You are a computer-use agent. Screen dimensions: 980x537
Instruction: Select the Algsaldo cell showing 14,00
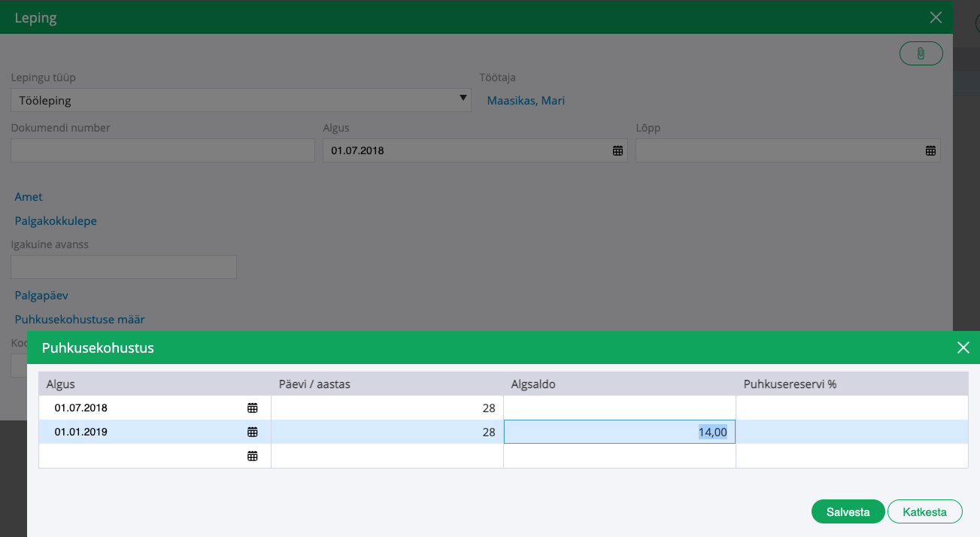point(619,432)
